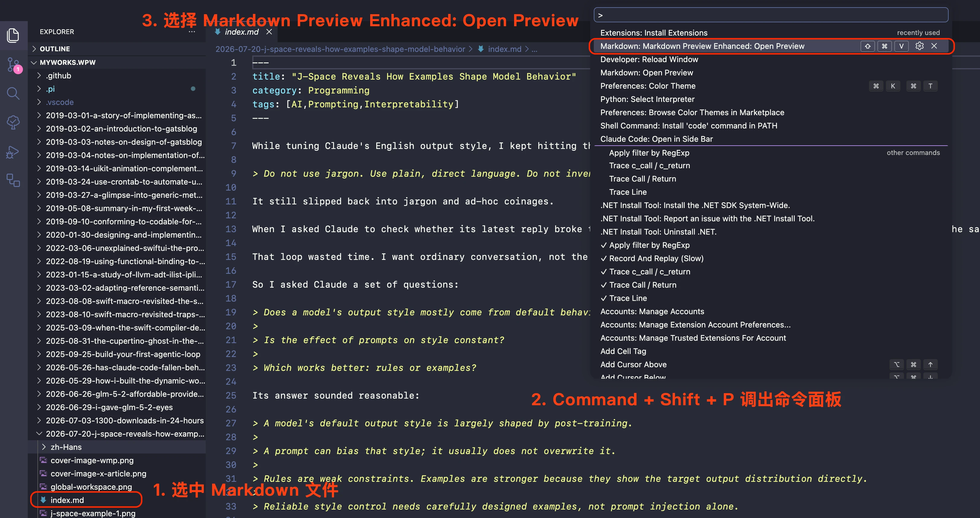This screenshot has width=980, height=518.
Task: Configure keybinding gear for Open Preview command
Action: 919,46
